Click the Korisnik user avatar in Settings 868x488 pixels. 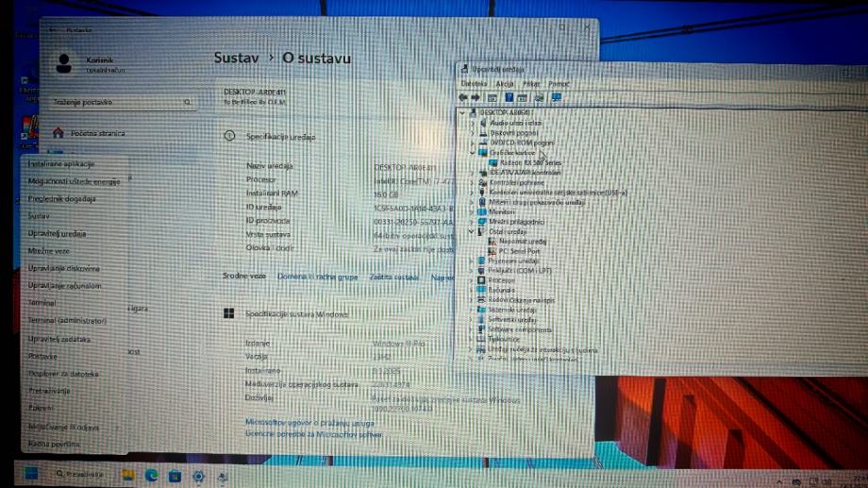click(63, 63)
